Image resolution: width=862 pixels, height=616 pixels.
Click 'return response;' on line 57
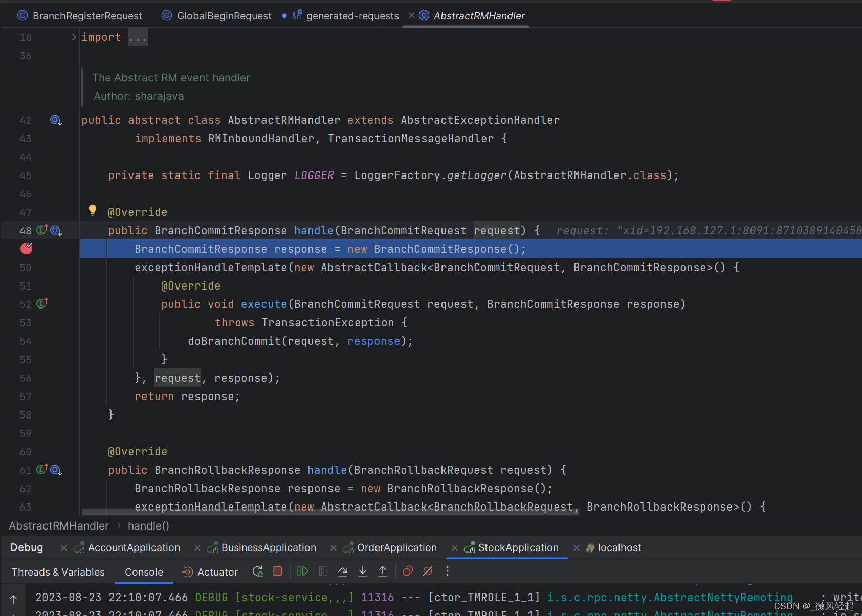point(187,397)
